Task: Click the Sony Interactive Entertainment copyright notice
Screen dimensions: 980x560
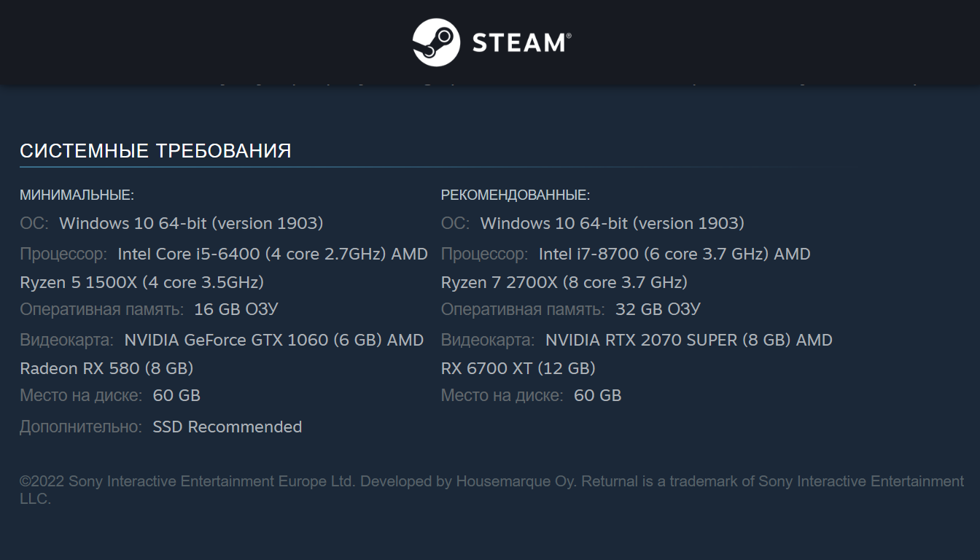Action: [490, 482]
